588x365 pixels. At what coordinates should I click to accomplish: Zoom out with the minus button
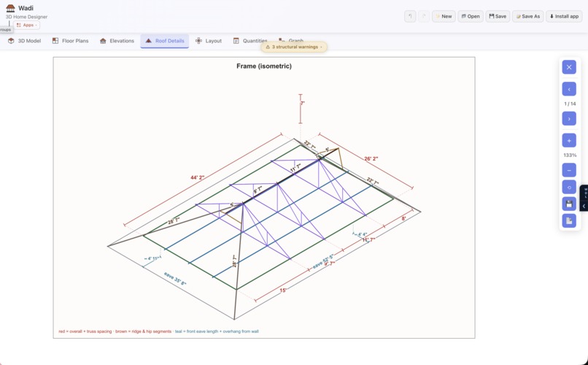569,170
